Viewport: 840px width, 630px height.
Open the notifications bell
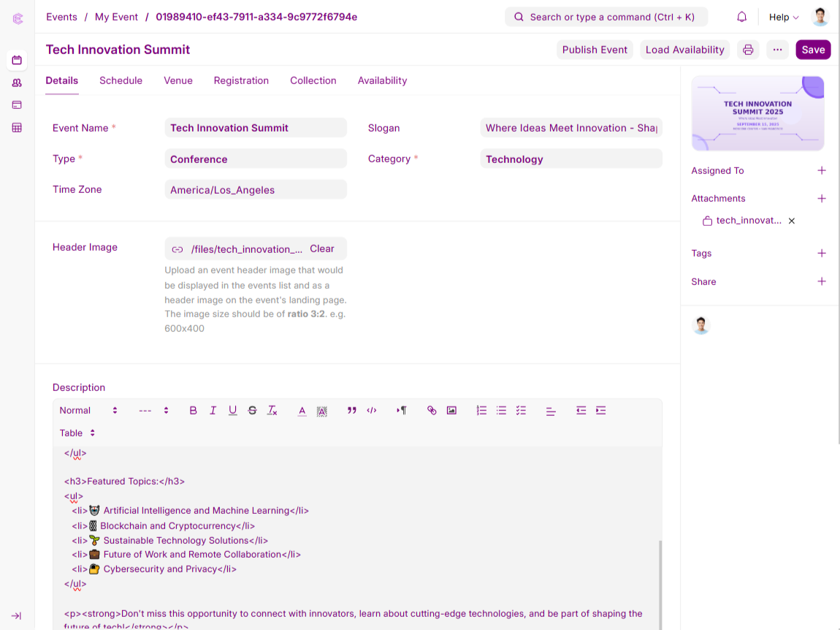coord(741,16)
